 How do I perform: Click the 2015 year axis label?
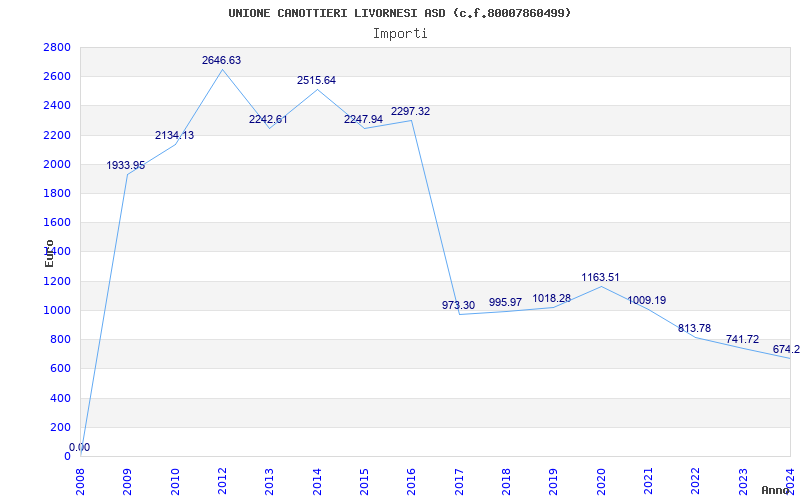pos(364,482)
